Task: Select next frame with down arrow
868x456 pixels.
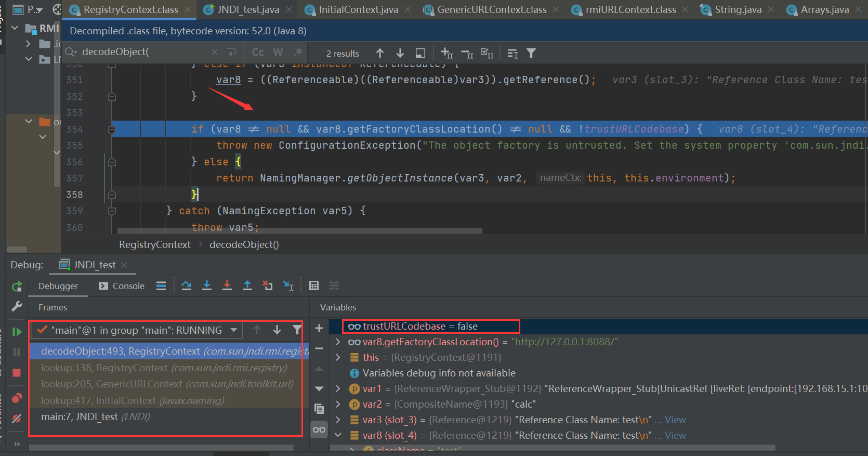Action: coord(277,330)
